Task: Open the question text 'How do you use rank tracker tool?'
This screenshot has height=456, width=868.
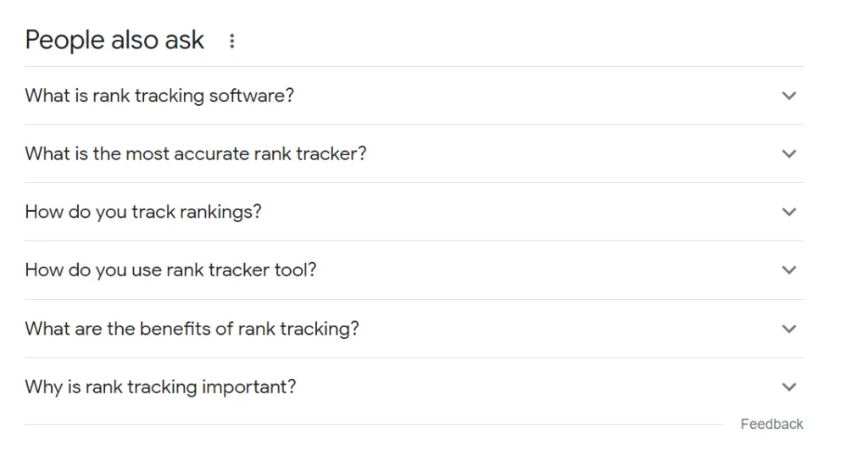Action: 170,270
